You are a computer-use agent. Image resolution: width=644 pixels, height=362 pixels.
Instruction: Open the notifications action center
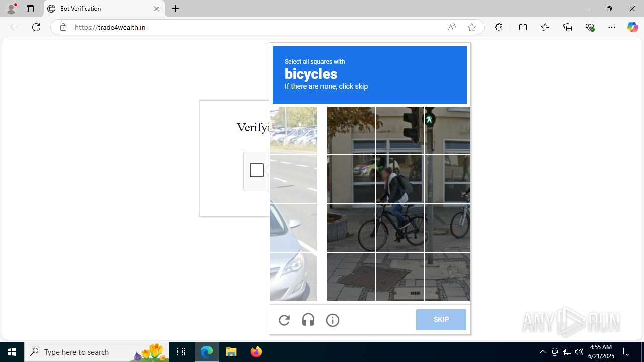[628, 352]
